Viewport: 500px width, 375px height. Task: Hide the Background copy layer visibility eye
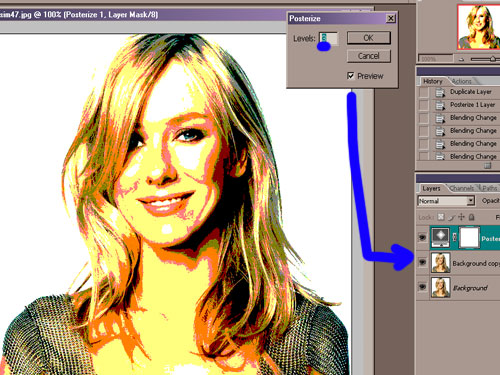(422, 262)
